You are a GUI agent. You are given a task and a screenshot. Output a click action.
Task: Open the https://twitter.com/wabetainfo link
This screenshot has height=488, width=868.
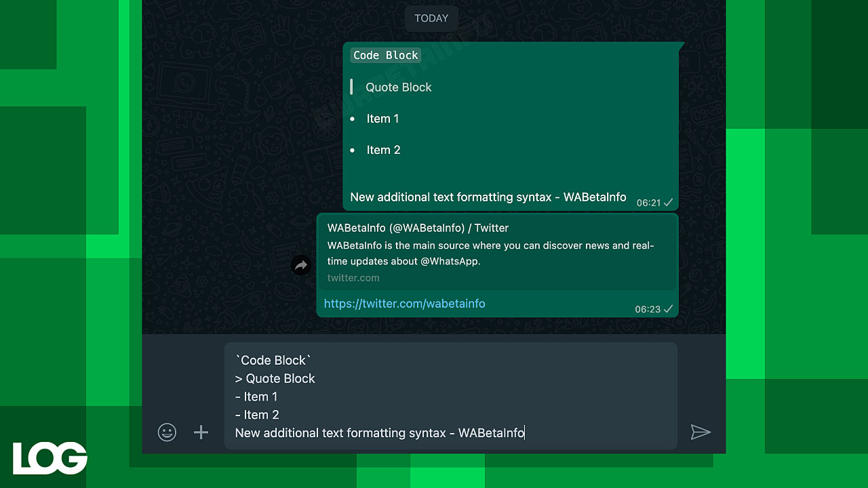pyautogui.click(x=404, y=304)
